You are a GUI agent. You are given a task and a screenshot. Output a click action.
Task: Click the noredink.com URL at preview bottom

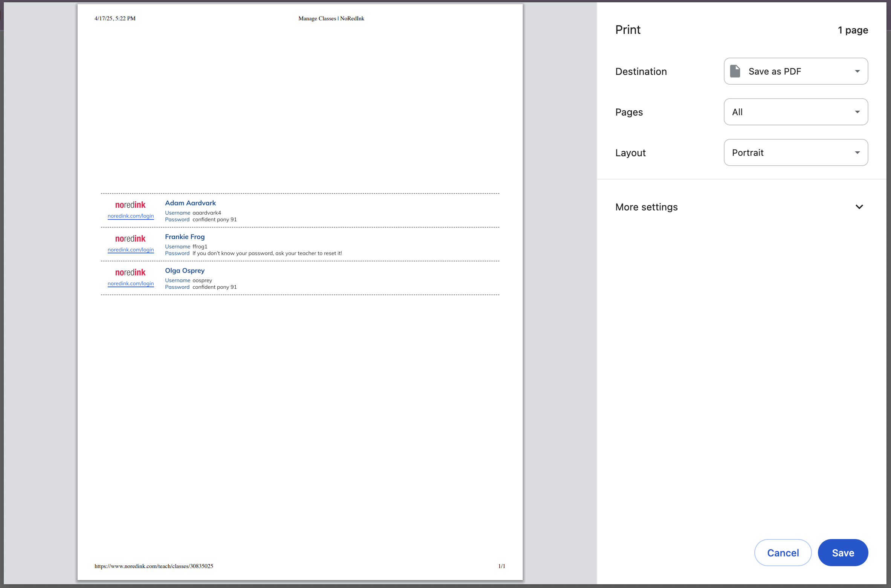point(154,566)
